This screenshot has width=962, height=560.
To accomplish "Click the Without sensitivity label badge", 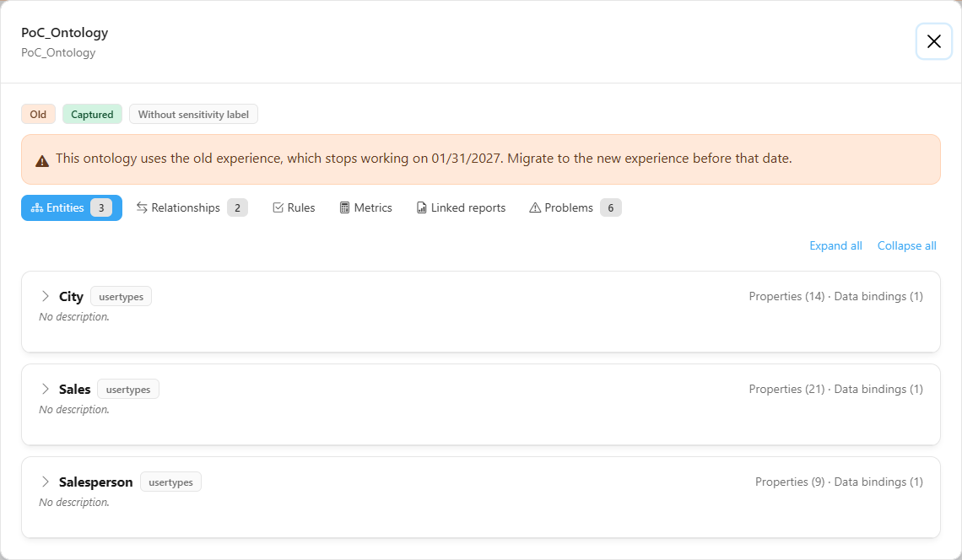I will 193,114.
